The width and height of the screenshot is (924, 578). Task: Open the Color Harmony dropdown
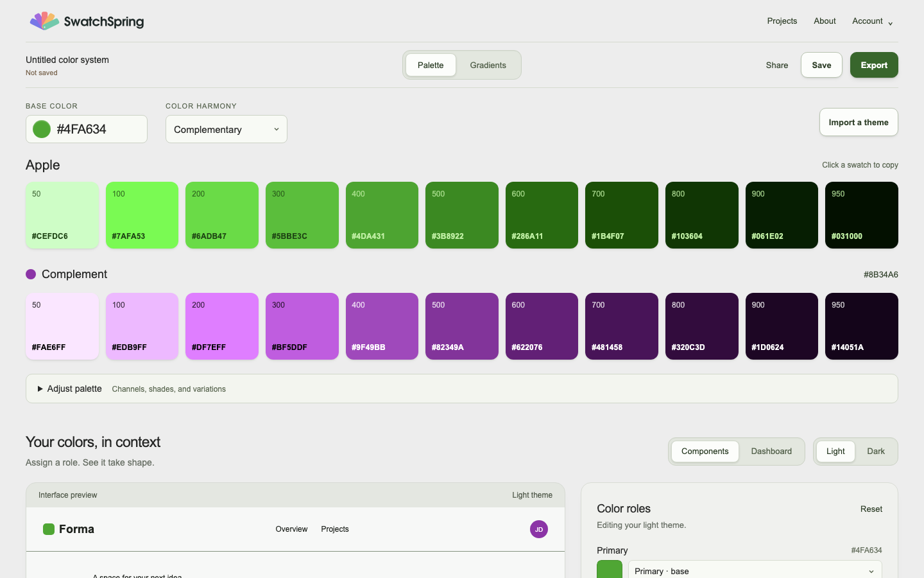pyautogui.click(x=227, y=129)
